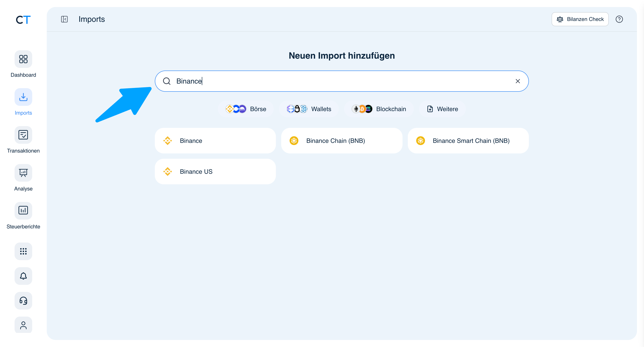The width and height of the screenshot is (644, 347).
Task: Open the Steuerberichte report icon
Action: click(23, 211)
